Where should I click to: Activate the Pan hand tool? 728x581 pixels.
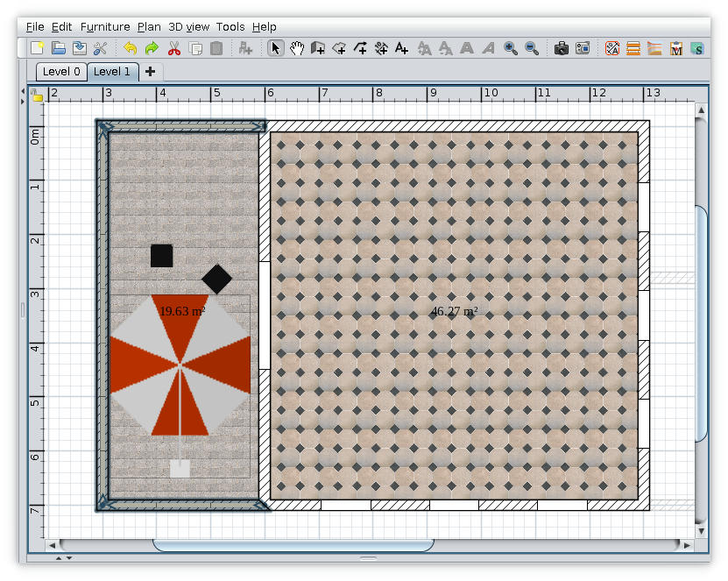click(x=297, y=48)
